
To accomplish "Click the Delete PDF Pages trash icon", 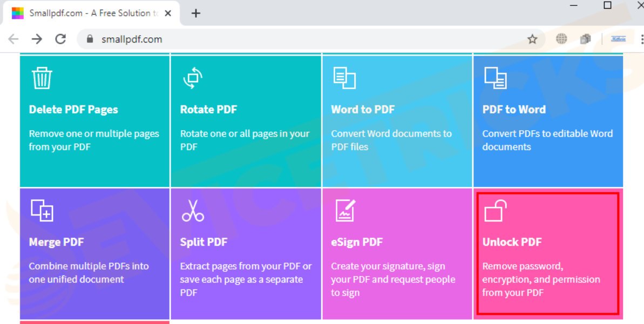I will (42, 78).
